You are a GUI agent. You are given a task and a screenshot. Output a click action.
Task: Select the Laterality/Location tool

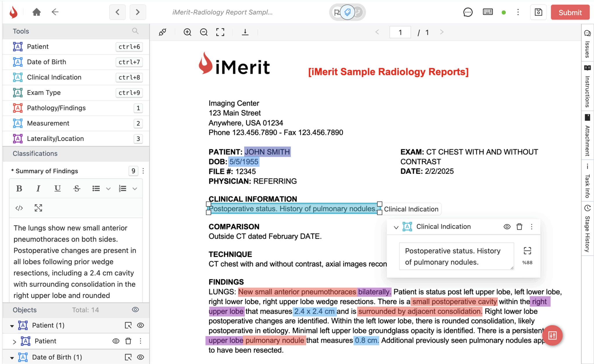click(x=76, y=139)
